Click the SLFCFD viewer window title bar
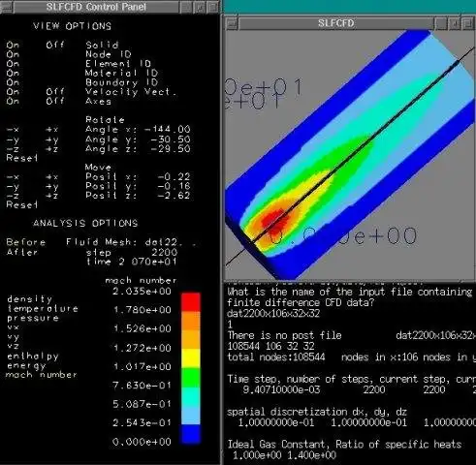 point(335,23)
